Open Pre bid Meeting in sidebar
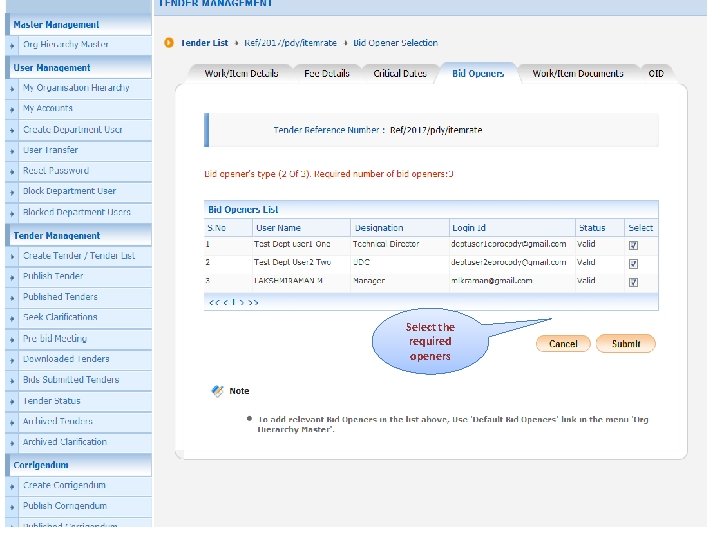Screen dimensions: 720x540 click(x=55, y=338)
